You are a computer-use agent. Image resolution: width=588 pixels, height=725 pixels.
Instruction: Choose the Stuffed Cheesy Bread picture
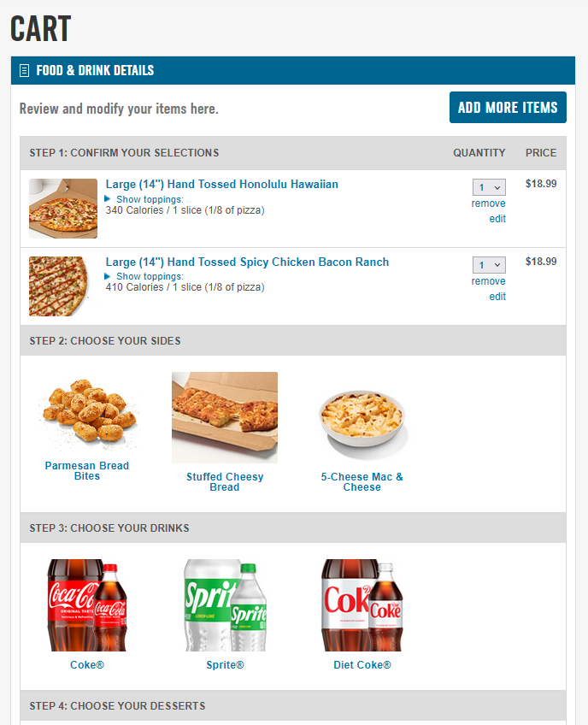point(225,417)
